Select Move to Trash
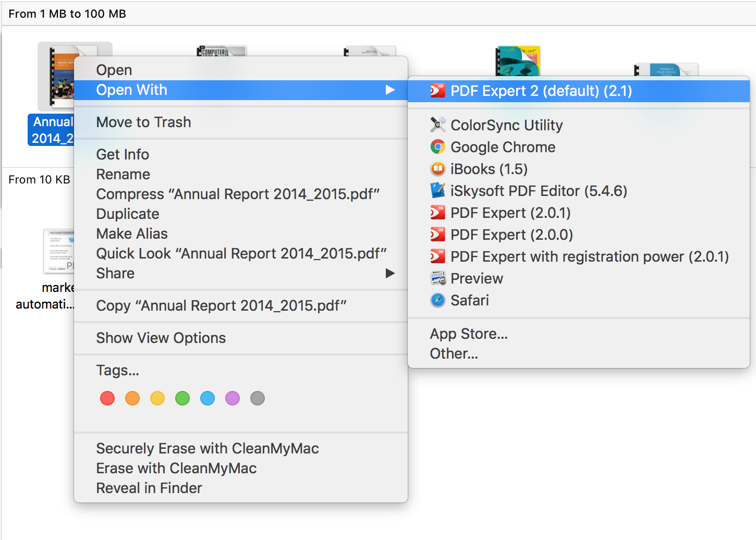The height and width of the screenshot is (540, 756). click(x=240, y=122)
